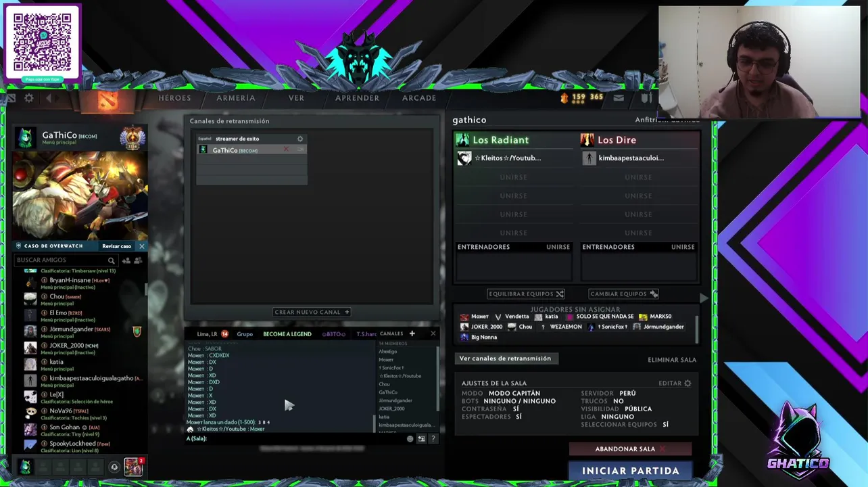Click INICIAR PARTIDA button
Screen dimensions: 868x487
click(631, 471)
